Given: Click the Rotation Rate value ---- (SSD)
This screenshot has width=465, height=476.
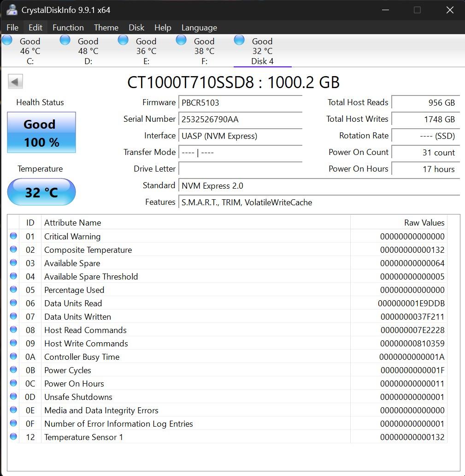Looking at the screenshot, I should click(426, 136).
